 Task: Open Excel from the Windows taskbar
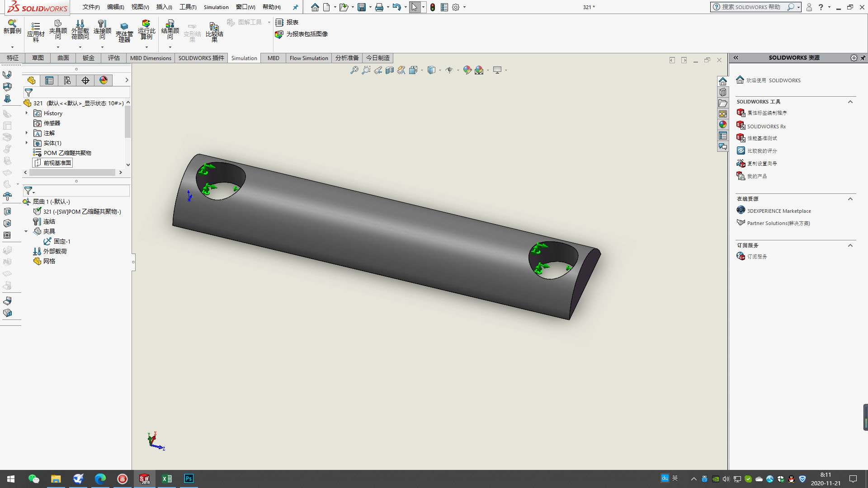[x=166, y=479]
